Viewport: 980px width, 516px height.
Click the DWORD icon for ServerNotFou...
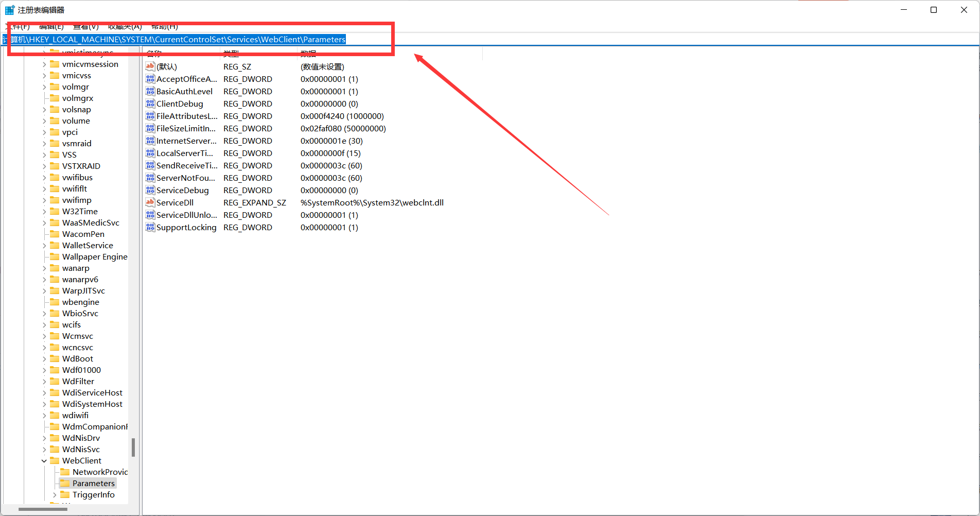point(150,178)
